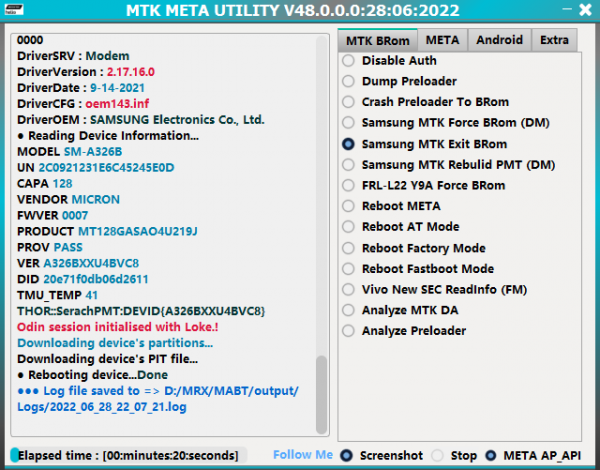Image resolution: width=600 pixels, height=470 pixels.
Task: Open the Android tab
Action: coord(499,40)
